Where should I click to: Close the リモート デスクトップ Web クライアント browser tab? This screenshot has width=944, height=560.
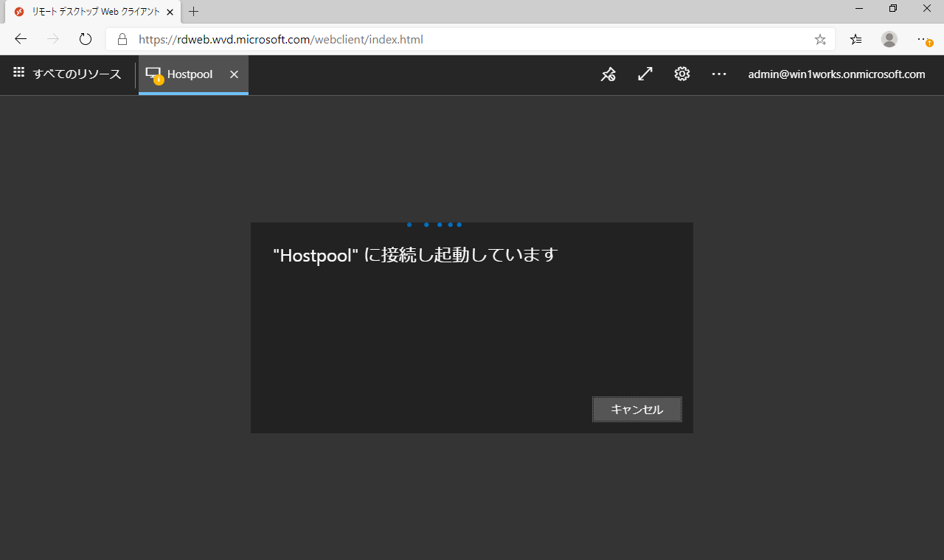[x=170, y=12]
